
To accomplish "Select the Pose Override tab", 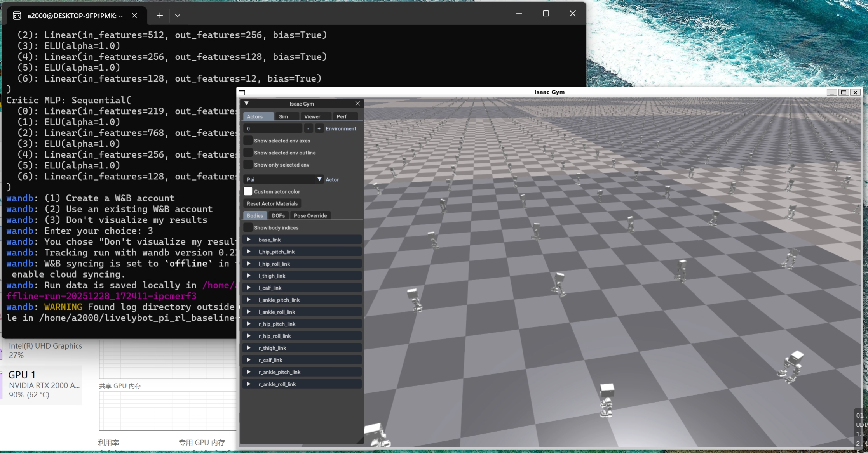I will (310, 215).
